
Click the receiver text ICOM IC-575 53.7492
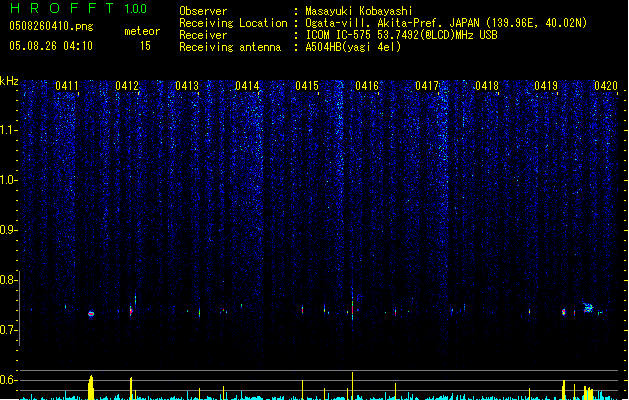pos(401,35)
